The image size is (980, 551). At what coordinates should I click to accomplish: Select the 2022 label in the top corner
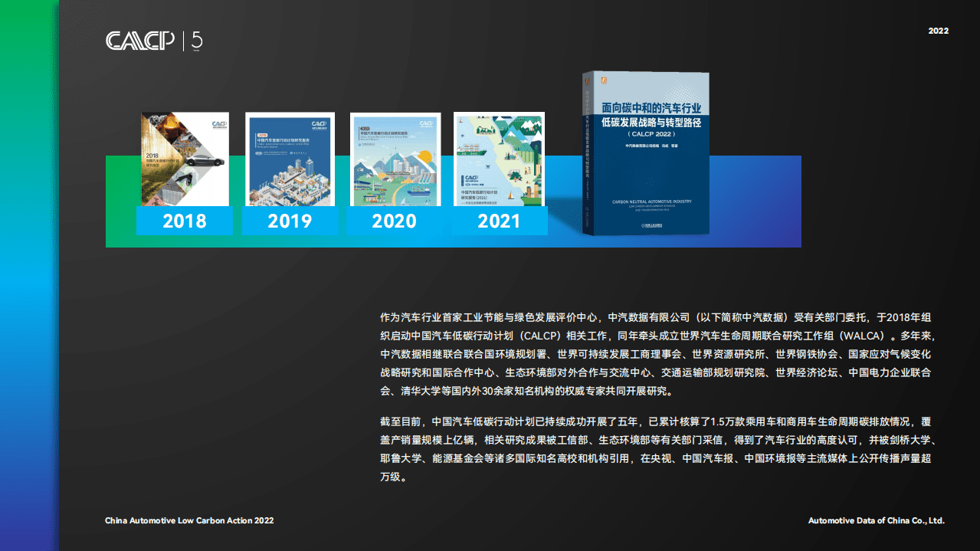pos(938,31)
